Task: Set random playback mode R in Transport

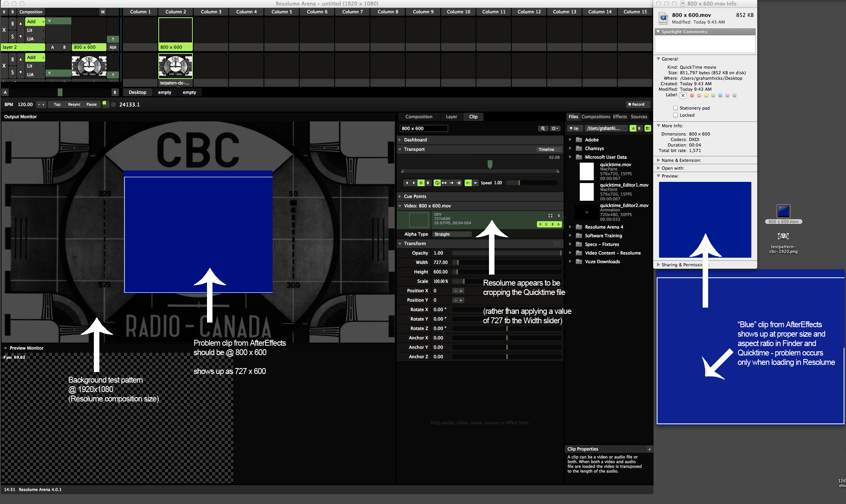Action: pos(428,183)
